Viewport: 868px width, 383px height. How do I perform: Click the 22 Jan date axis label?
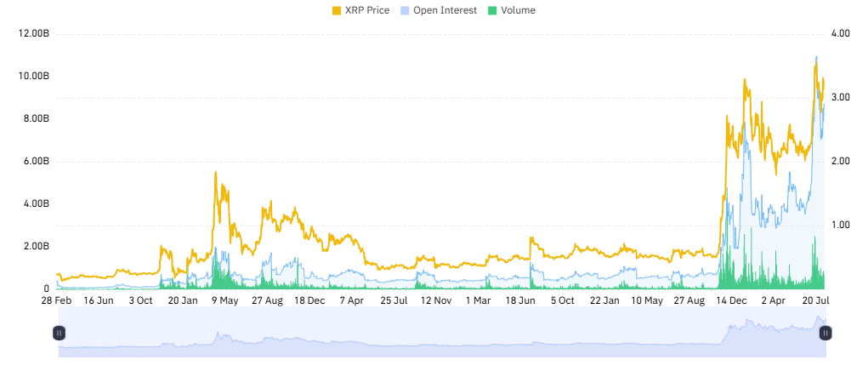[x=604, y=300]
